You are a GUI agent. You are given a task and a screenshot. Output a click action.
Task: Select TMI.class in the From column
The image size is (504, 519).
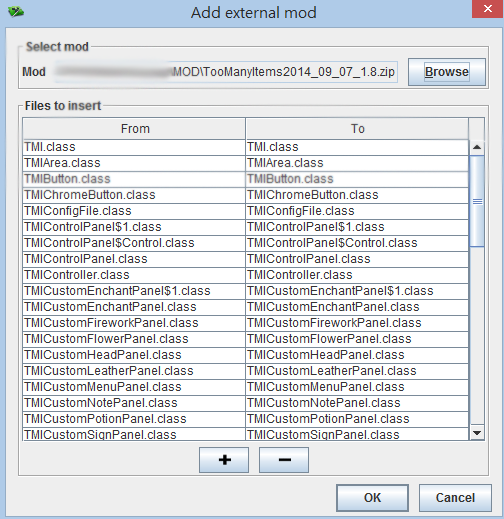click(134, 147)
